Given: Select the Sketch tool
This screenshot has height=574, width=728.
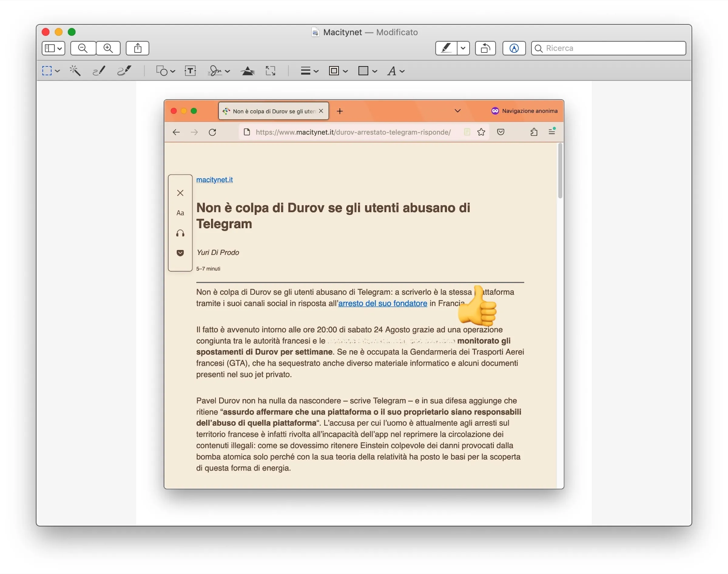Looking at the screenshot, I should pos(99,71).
